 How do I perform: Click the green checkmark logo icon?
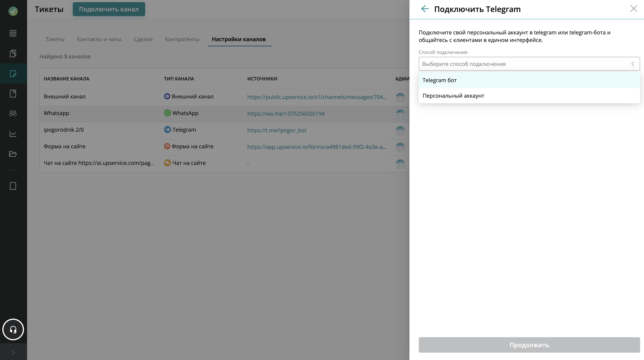click(x=13, y=11)
